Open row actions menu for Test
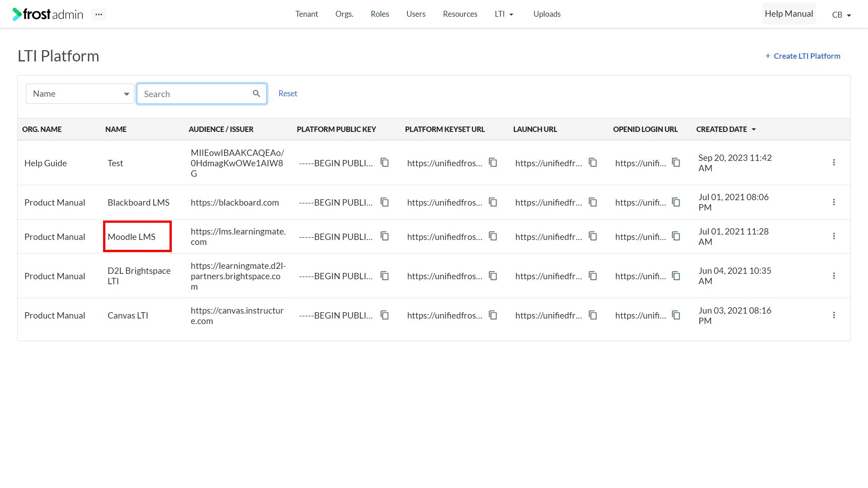This screenshot has width=868, height=488. click(x=834, y=162)
